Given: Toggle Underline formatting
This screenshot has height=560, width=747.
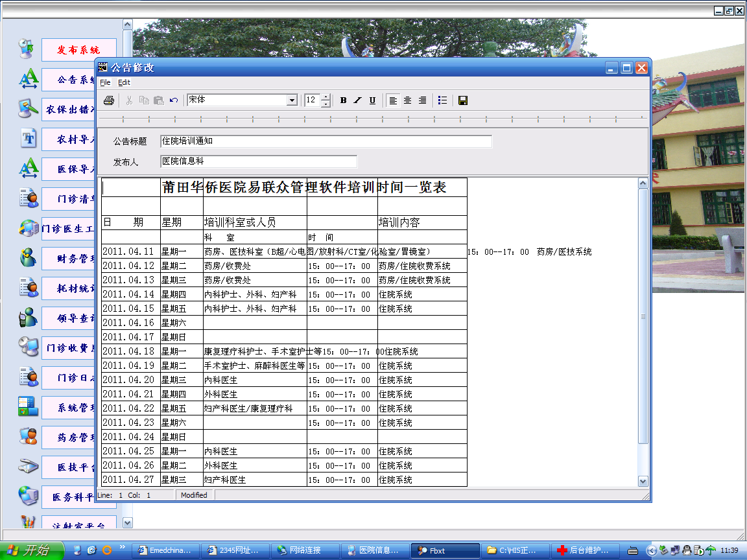Looking at the screenshot, I should [373, 100].
